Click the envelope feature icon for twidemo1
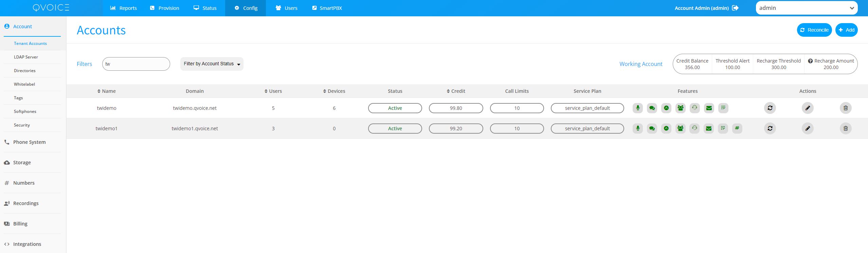 (709, 129)
